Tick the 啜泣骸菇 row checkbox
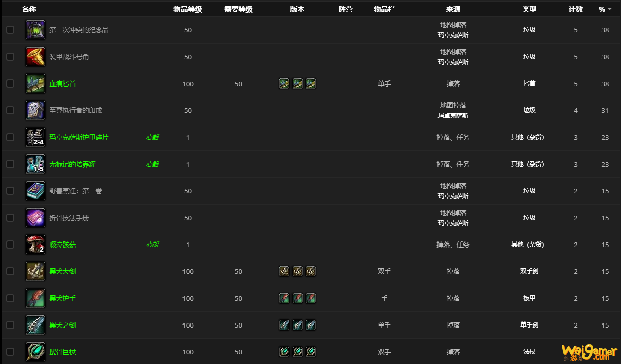Viewport: 621px width, 364px height. pyautogui.click(x=10, y=245)
